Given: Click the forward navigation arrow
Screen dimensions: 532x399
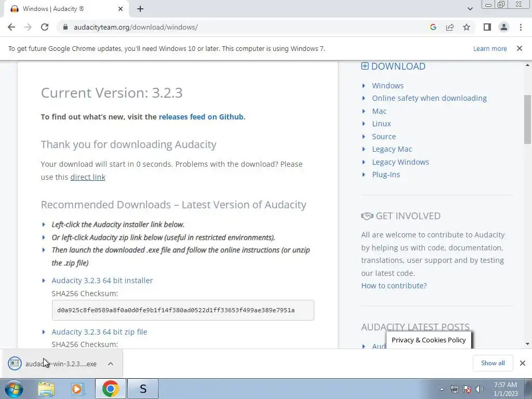Looking at the screenshot, I should click(28, 27).
